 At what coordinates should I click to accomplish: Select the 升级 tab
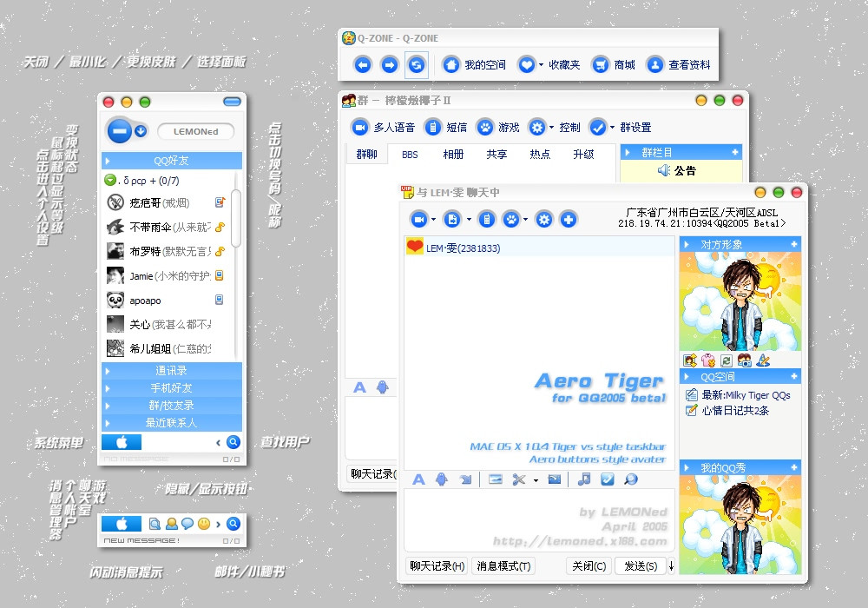click(583, 155)
